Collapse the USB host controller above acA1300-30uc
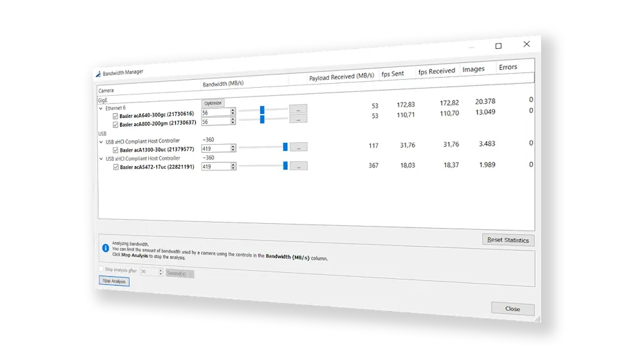The width and height of the screenshot is (644, 362). point(101,142)
